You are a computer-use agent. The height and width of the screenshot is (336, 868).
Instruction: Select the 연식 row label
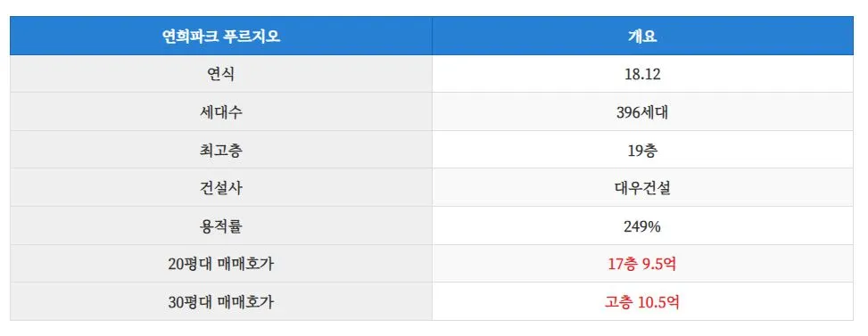pyautogui.click(x=221, y=74)
